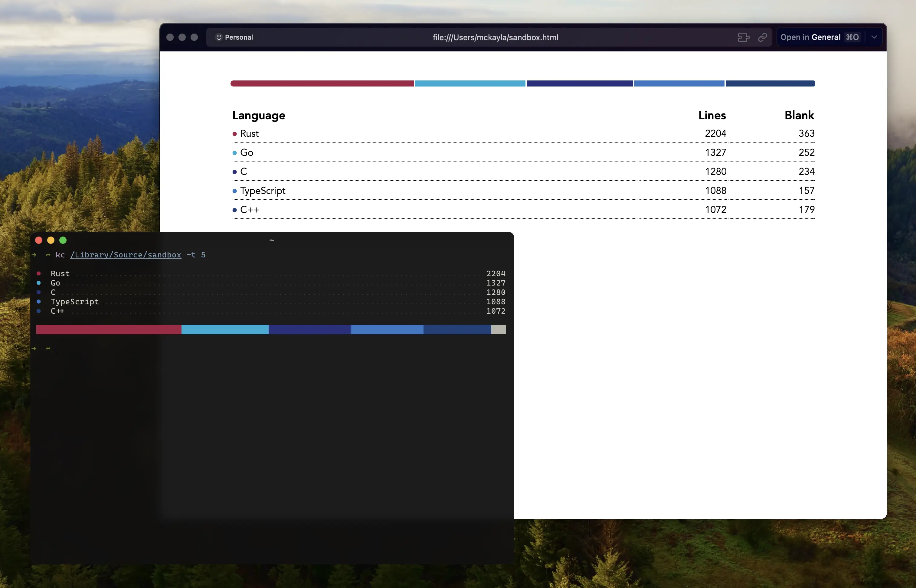Image resolution: width=916 pixels, height=588 pixels.
Task: Click the Personal profile smiley icon
Action: pyautogui.click(x=219, y=37)
